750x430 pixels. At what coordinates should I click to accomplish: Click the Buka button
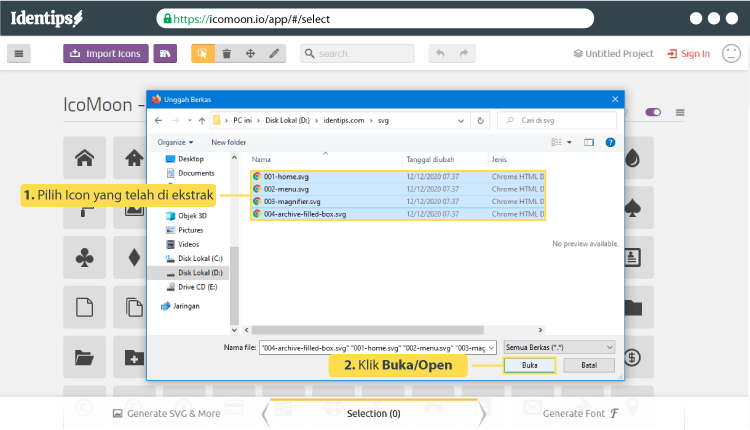coord(529,365)
